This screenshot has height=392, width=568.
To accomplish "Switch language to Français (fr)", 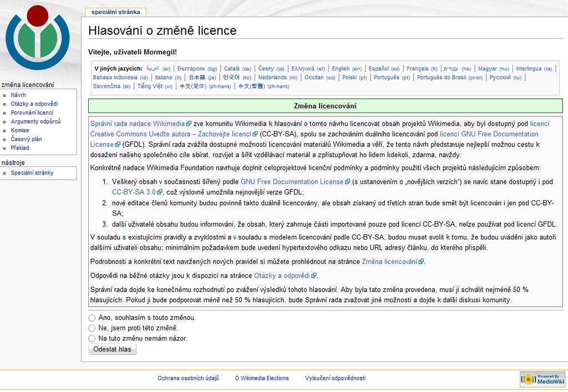I will pos(422,68).
